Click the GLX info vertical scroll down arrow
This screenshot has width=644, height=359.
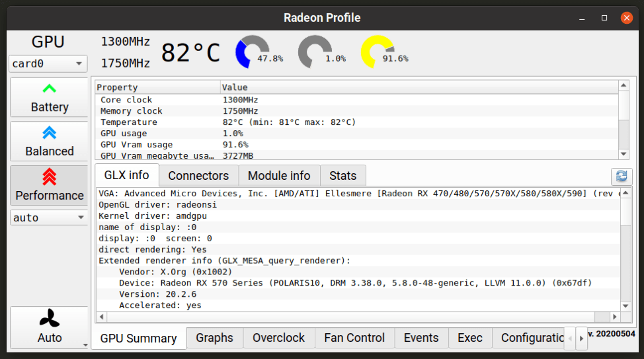point(625,306)
